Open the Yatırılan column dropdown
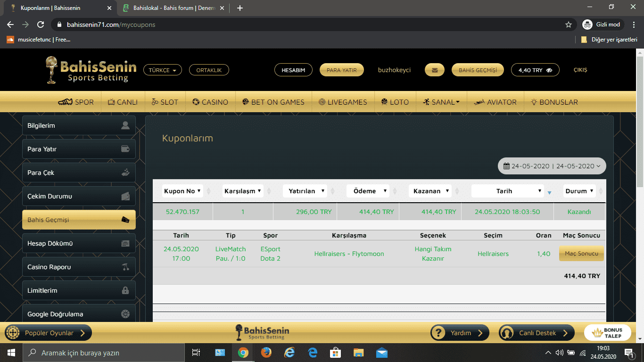 click(x=305, y=191)
